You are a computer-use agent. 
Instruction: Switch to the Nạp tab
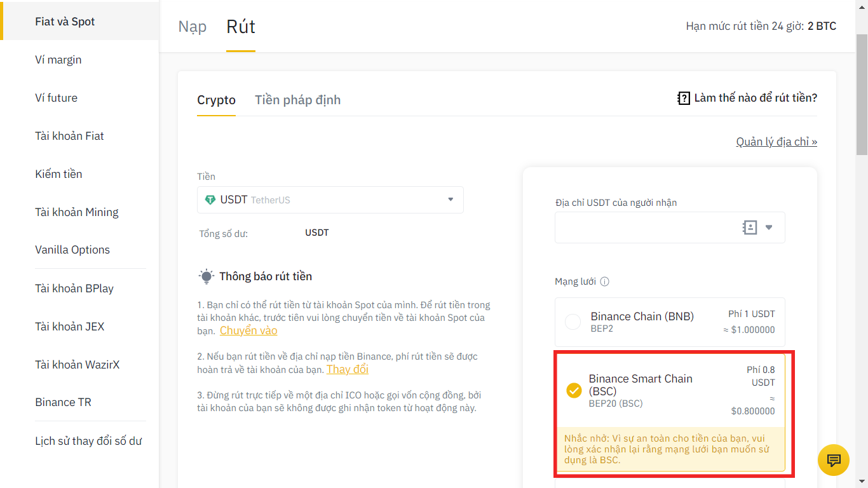(x=193, y=27)
